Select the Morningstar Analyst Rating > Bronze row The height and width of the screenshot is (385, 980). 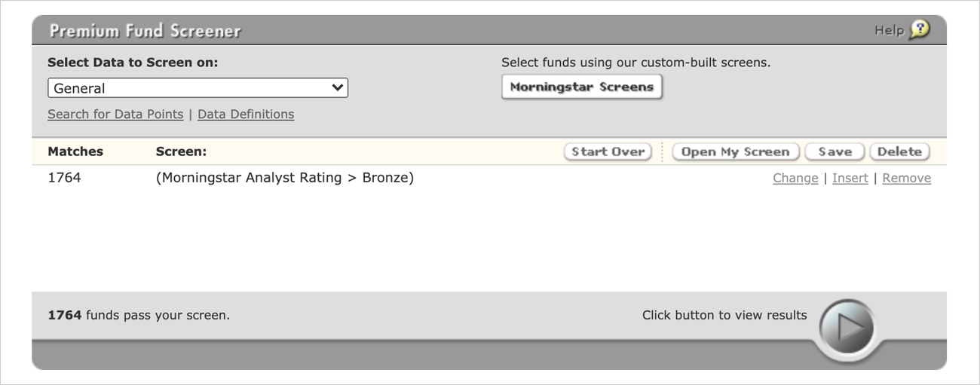pos(488,179)
